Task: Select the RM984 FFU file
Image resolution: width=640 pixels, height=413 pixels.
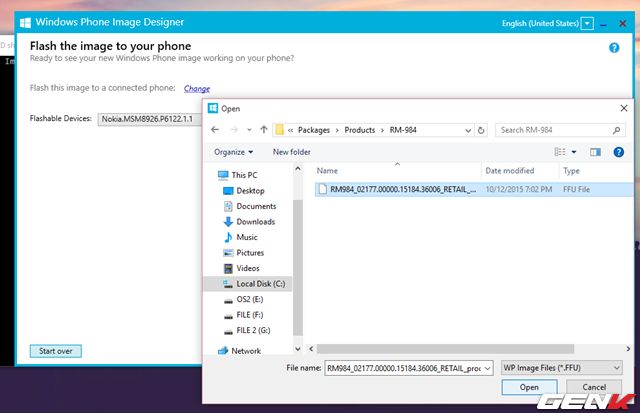Action: click(397, 188)
